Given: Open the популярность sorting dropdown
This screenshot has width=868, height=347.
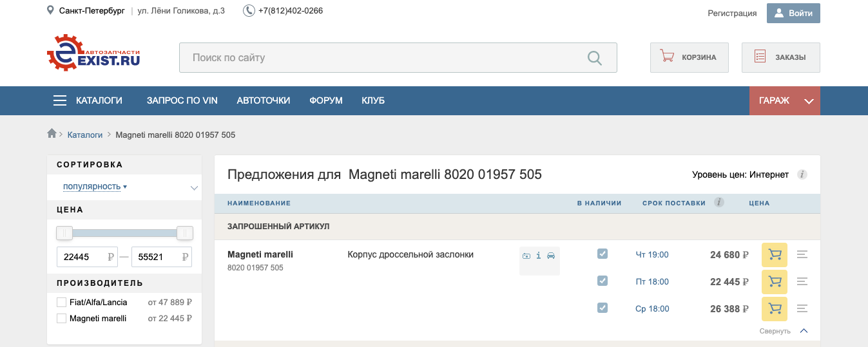Looking at the screenshot, I should pos(95,187).
